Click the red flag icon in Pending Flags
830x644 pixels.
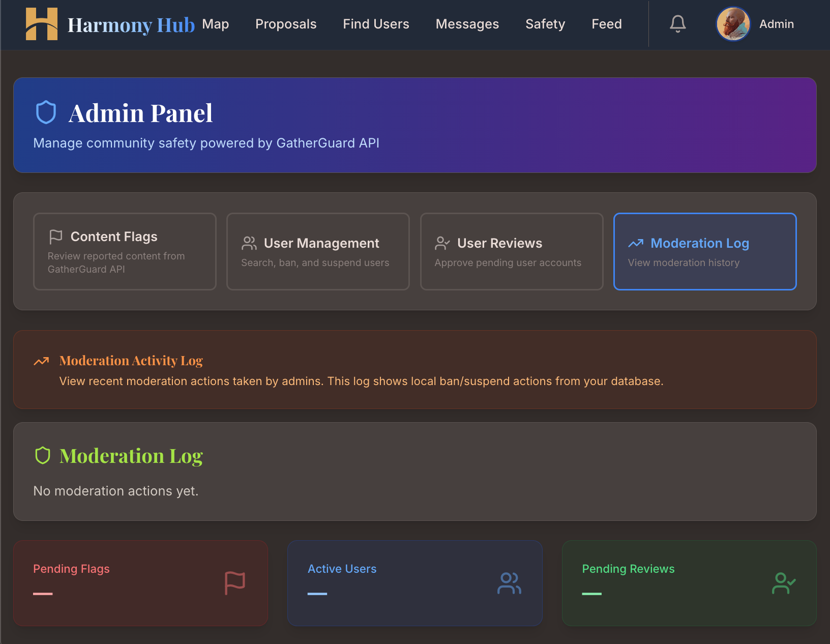(234, 583)
